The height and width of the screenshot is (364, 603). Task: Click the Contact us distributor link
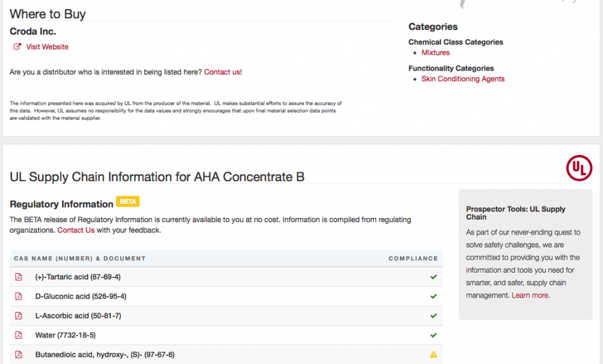(222, 72)
